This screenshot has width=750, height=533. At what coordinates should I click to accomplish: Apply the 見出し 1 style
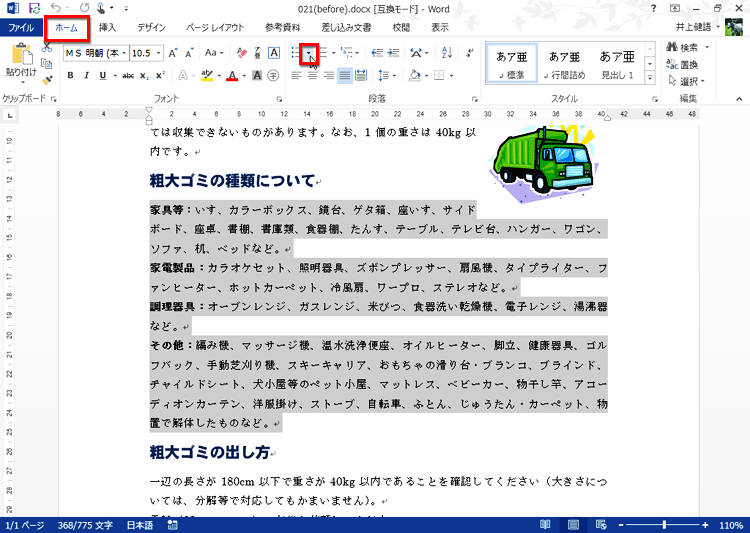click(617, 64)
